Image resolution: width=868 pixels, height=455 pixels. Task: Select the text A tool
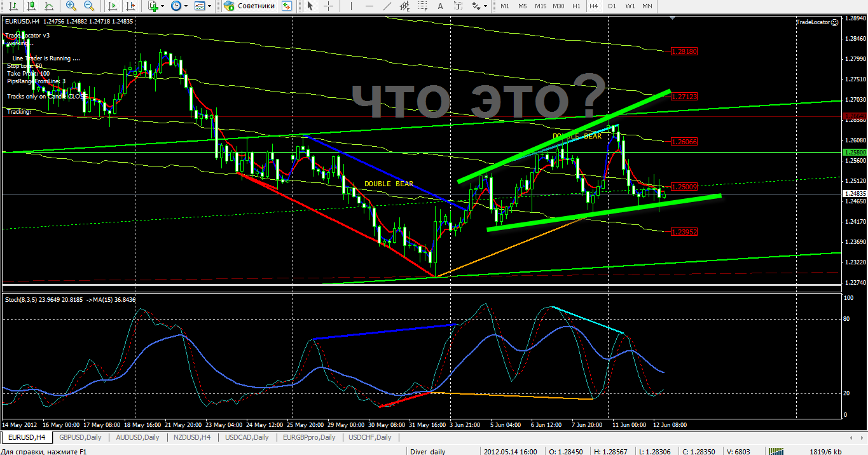click(x=440, y=6)
